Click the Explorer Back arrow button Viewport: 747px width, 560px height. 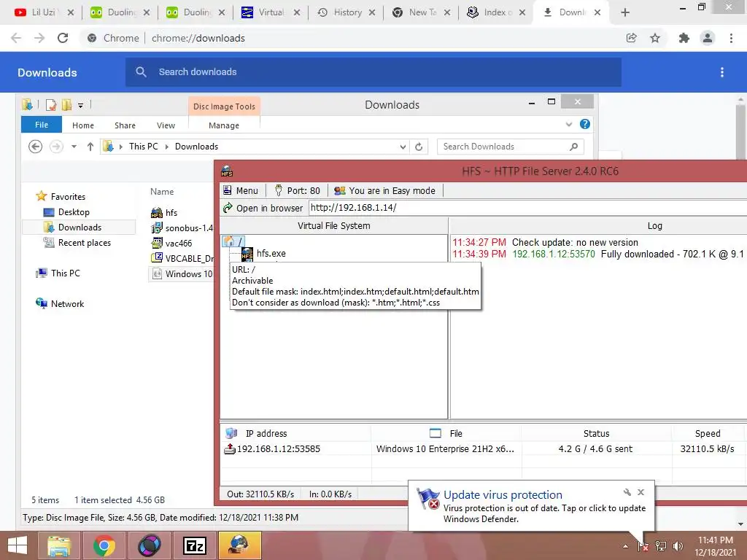click(35, 147)
